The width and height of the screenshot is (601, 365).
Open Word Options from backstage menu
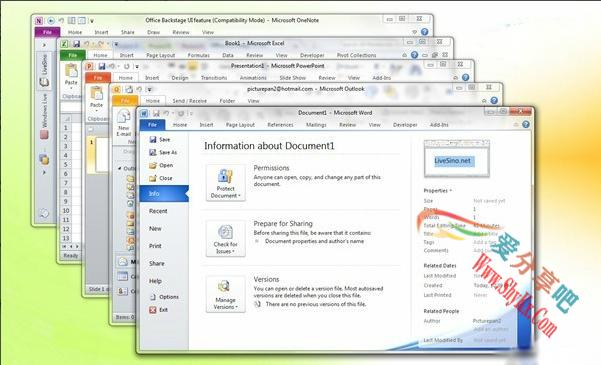click(164, 297)
